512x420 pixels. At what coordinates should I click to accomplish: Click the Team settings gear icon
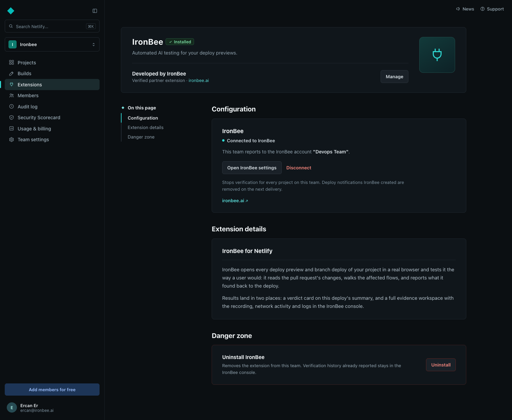(12, 140)
